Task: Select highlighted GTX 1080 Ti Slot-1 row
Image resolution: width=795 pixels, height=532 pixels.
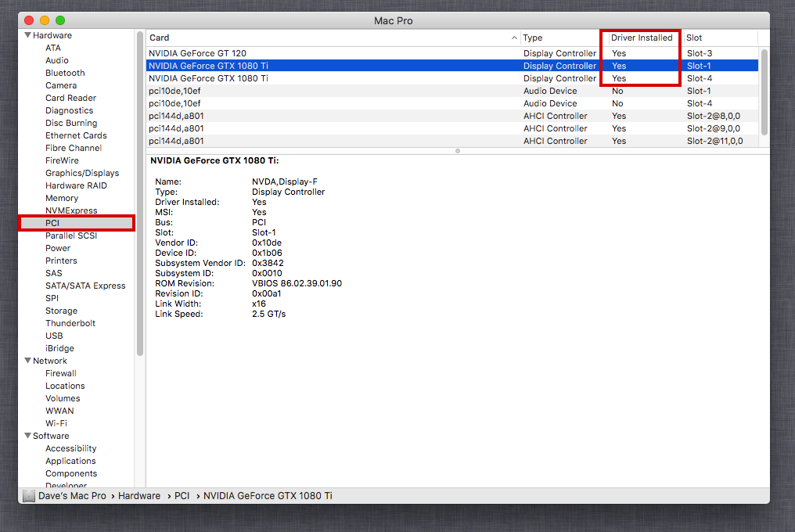Action: coord(452,66)
